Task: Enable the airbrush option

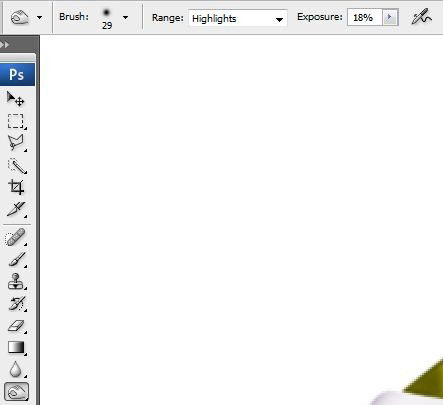Action: pyautogui.click(x=421, y=17)
